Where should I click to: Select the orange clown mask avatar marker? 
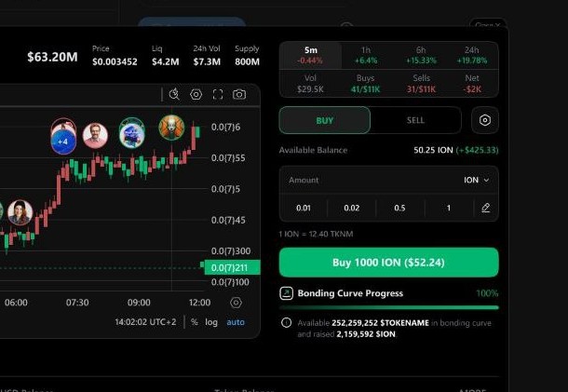pyautogui.click(x=171, y=128)
